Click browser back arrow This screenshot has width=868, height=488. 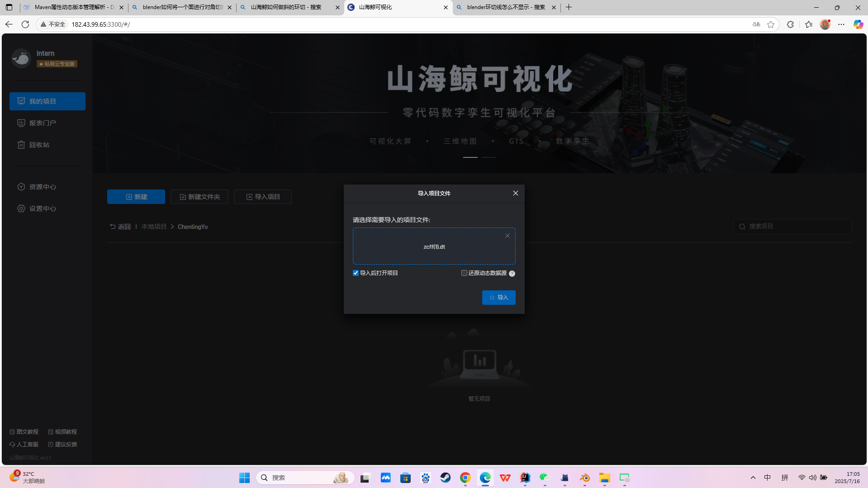[x=9, y=24]
